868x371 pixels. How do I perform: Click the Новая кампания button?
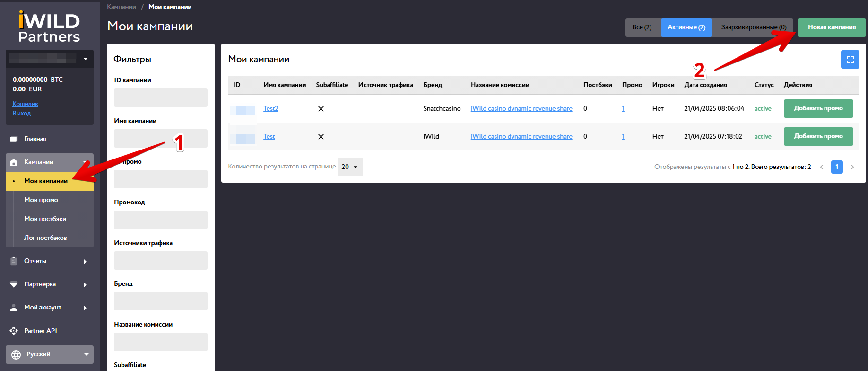pos(832,27)
